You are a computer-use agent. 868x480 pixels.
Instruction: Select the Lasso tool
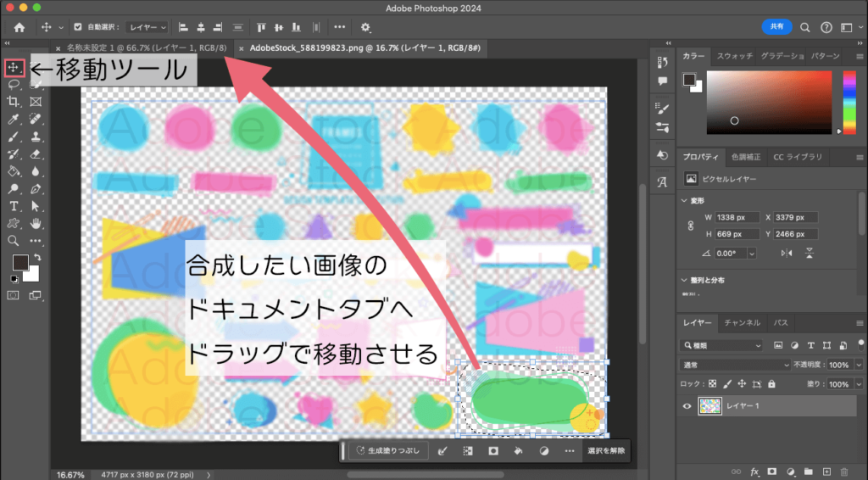(14, 85)
